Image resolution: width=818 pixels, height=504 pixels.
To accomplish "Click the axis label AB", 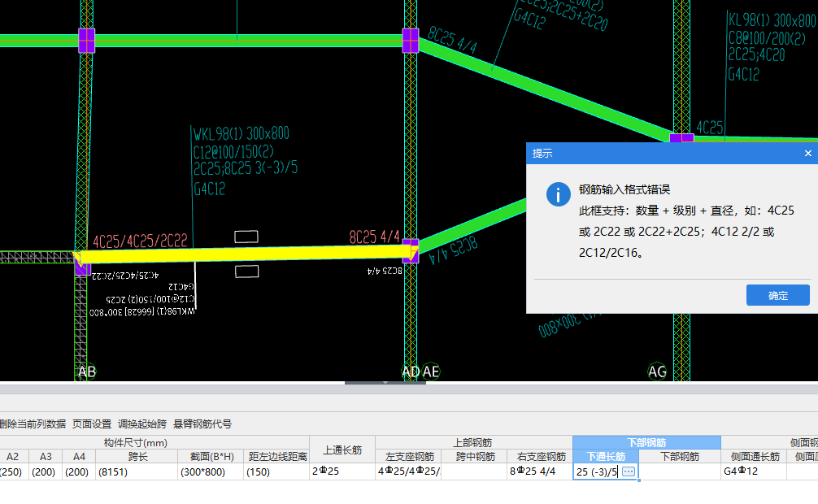I will click(x=87, y=371).
